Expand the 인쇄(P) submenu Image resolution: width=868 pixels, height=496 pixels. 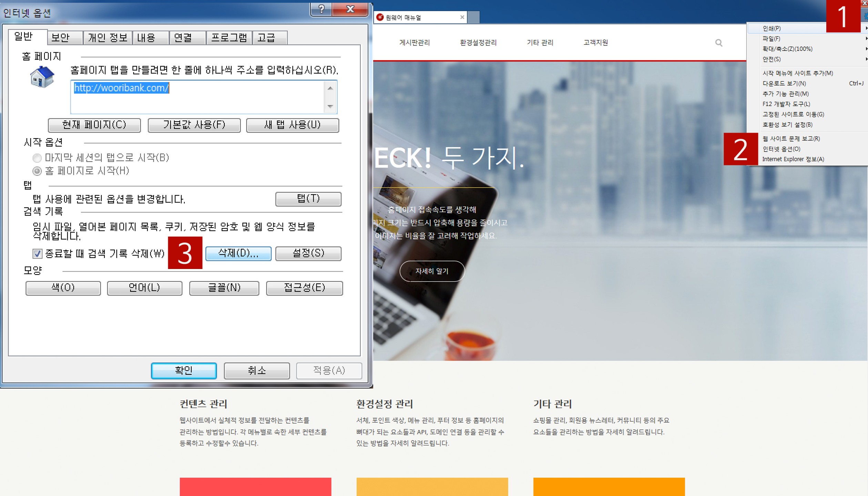coord(807,28)
